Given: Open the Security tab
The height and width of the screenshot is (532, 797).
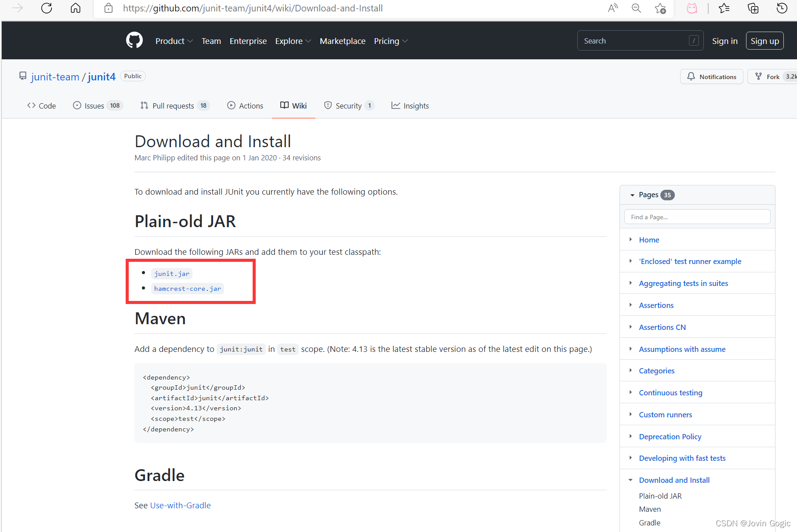Looking at the screenshot, I should point(349,105).
